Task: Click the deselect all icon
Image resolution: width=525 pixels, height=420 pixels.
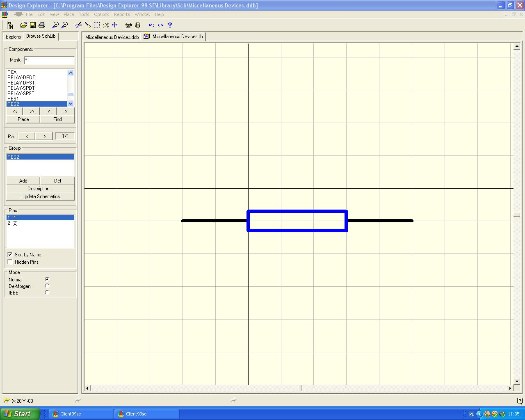Action: click(106, 25)
